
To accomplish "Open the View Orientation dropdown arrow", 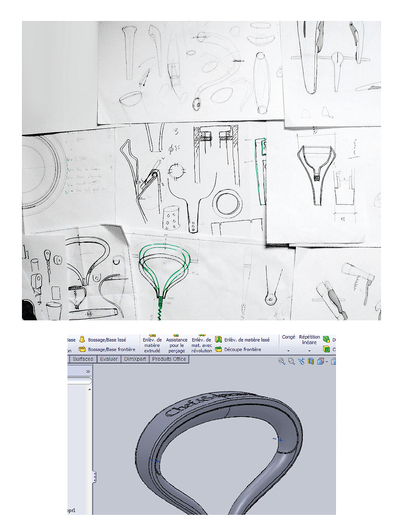I will pos(327,362).
